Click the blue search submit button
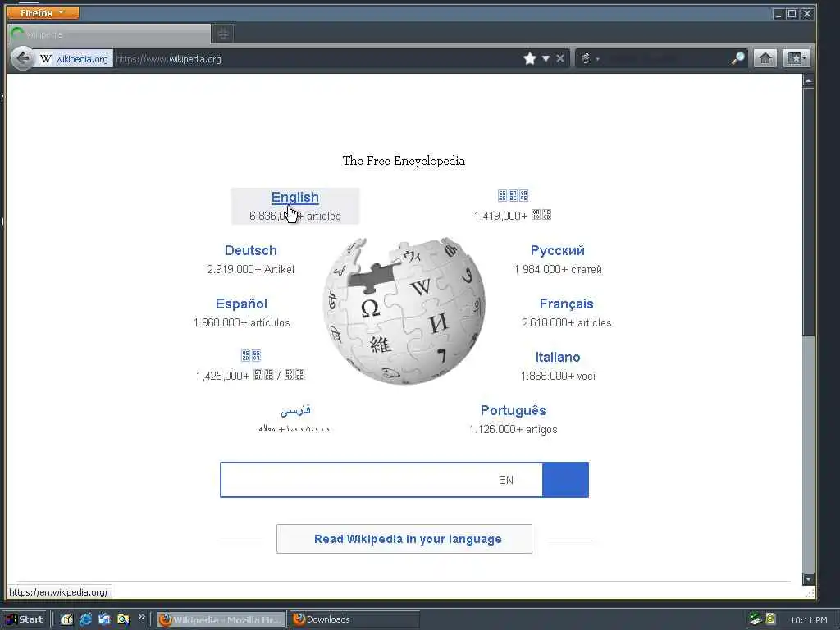This screenshot has width=840, height=630. [565, 479]
